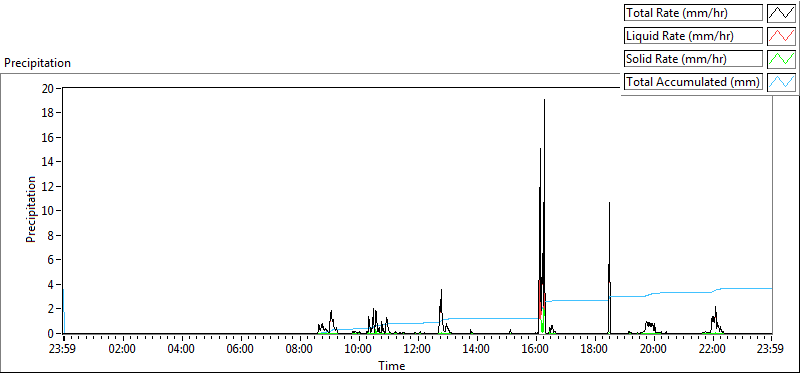Viewport: 800px width, 373px height.
Task: Click the 0 minimum y-axis value
Action: click(52, 333)
